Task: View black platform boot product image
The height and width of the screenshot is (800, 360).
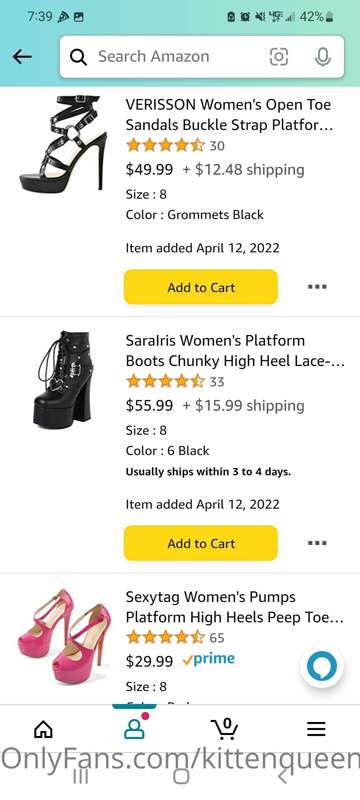Action: 65,379
